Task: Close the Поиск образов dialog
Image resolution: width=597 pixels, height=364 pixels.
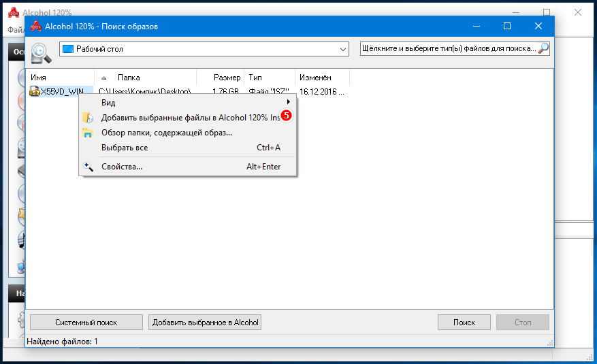Action: (x=538, y=26)
